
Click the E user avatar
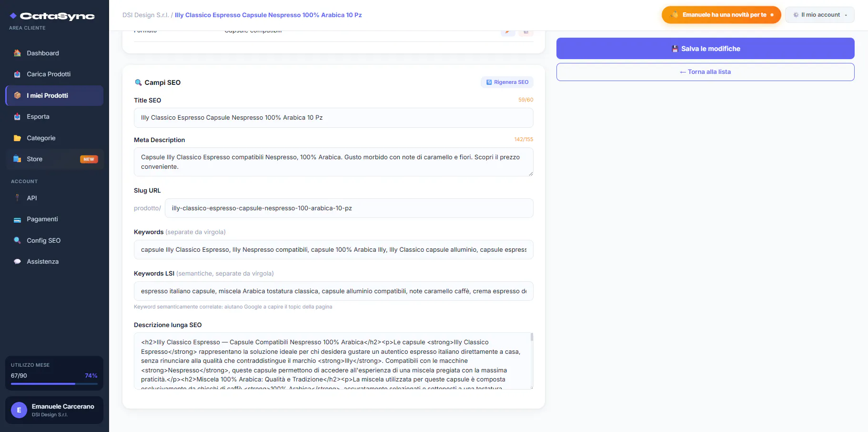tap(19, 410)
